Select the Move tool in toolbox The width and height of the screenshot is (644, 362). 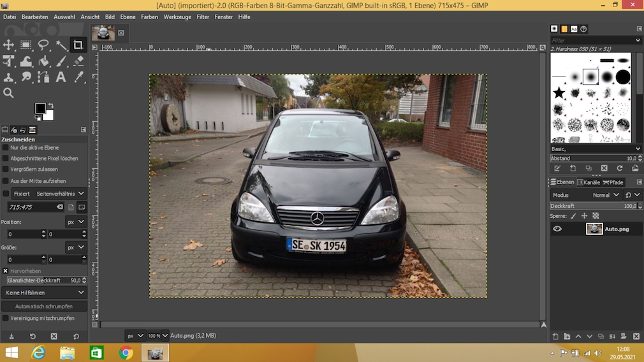pyautogui.click(x=9, y=45)
